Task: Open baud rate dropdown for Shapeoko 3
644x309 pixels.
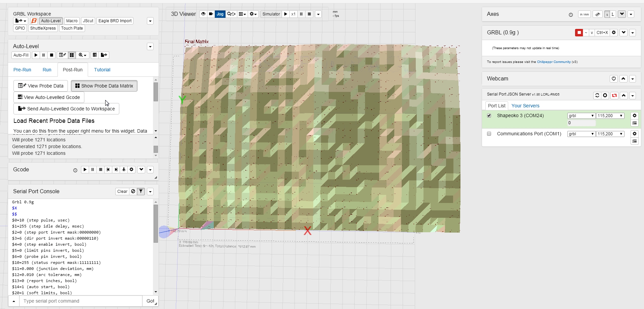Action: coord(610,116)
